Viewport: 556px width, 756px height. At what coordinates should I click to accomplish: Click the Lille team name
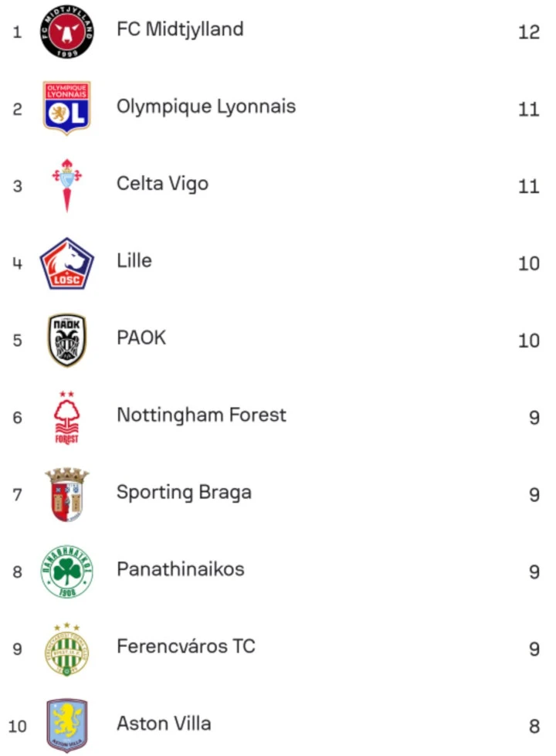tap(134, 261)
